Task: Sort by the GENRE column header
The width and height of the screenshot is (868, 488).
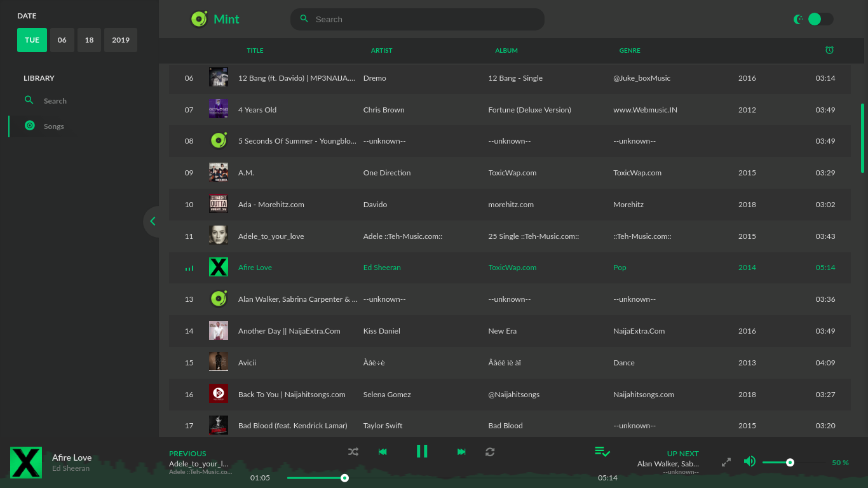Action: tap(630, 50)
